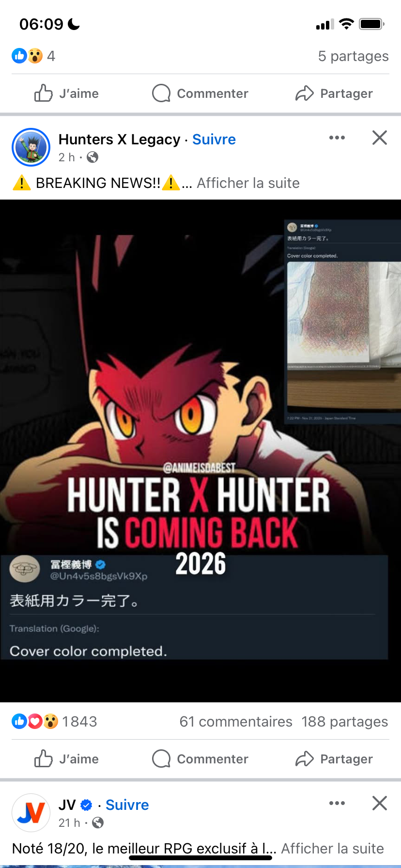
Task: Follow the JV page via Suivre
Action: click(127, 805)
